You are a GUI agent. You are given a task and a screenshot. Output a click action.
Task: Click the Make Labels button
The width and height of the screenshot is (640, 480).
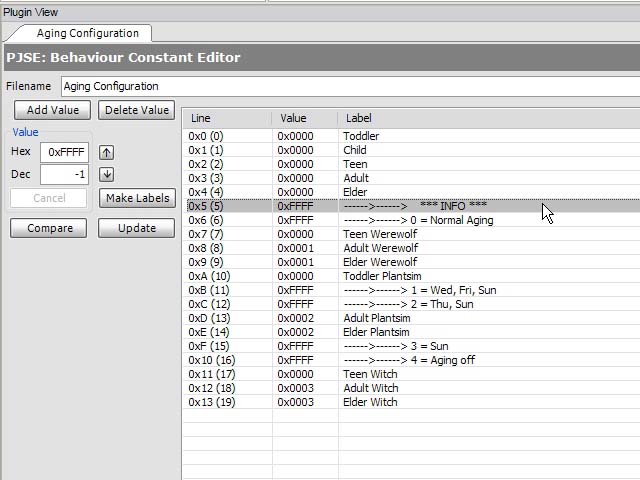[137, 198]
